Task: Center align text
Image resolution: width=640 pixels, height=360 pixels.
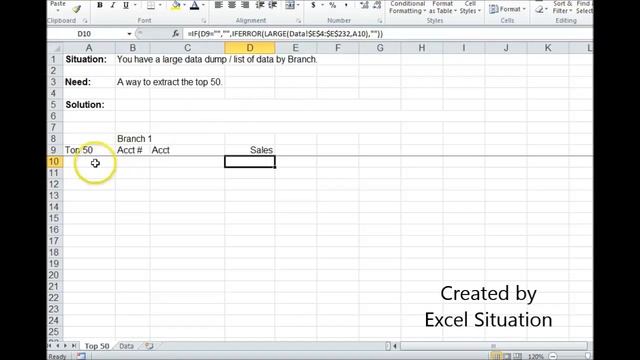Action: [232, 5]
